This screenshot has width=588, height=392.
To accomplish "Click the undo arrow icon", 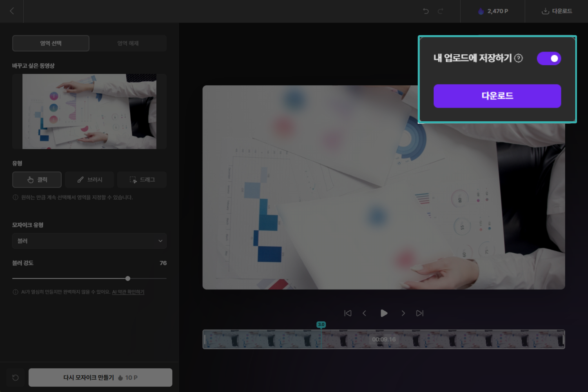I will click(426, 11).
